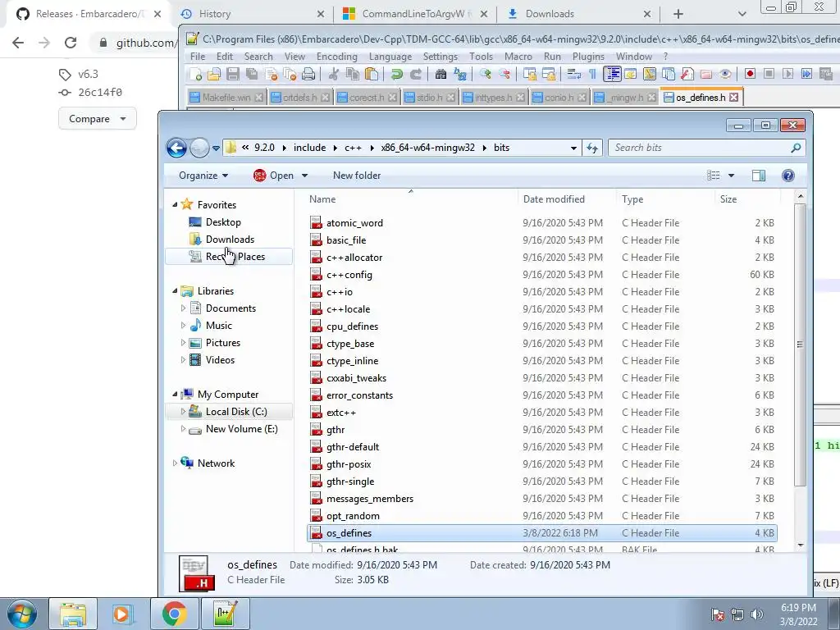Click the Print icon in Notepad++ toolbar

308,74
